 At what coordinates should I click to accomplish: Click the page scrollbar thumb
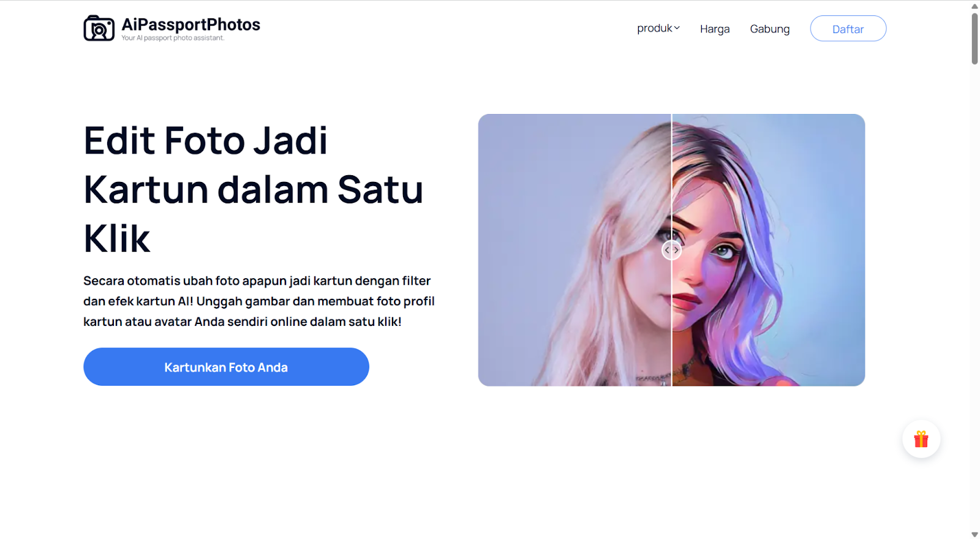click(x=974, y=38)
